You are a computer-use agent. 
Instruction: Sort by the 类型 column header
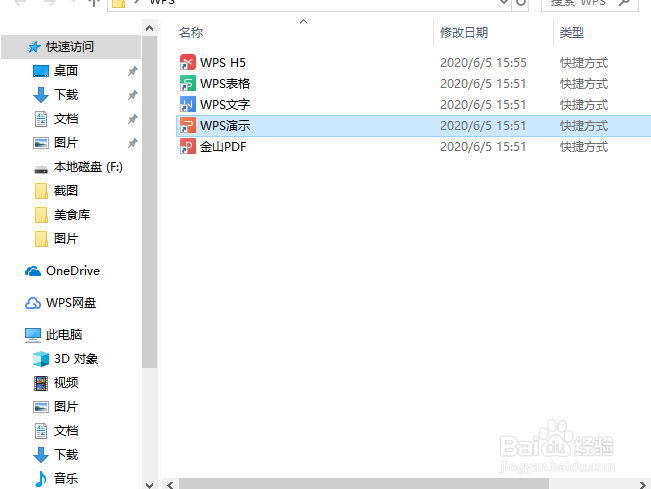572,32
